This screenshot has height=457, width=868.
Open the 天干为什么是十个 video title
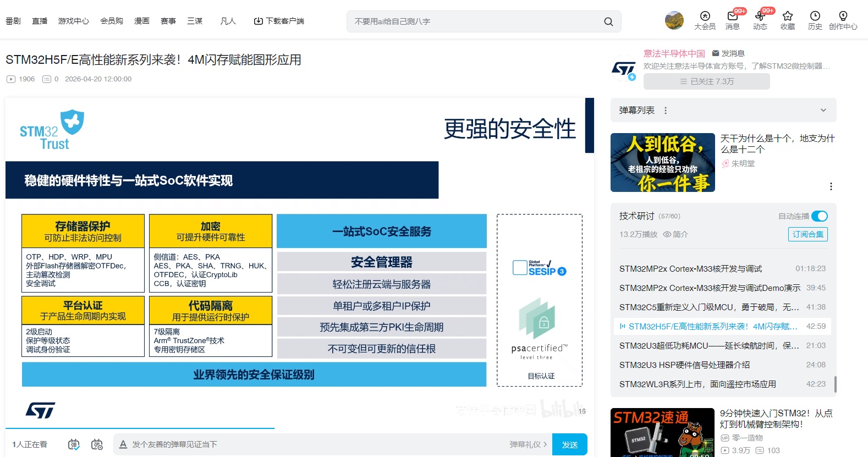click(777, 144)
